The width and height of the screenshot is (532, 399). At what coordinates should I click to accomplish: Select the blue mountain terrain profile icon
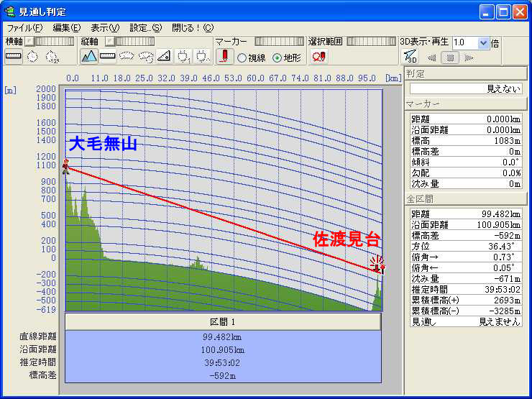point(89,56)
